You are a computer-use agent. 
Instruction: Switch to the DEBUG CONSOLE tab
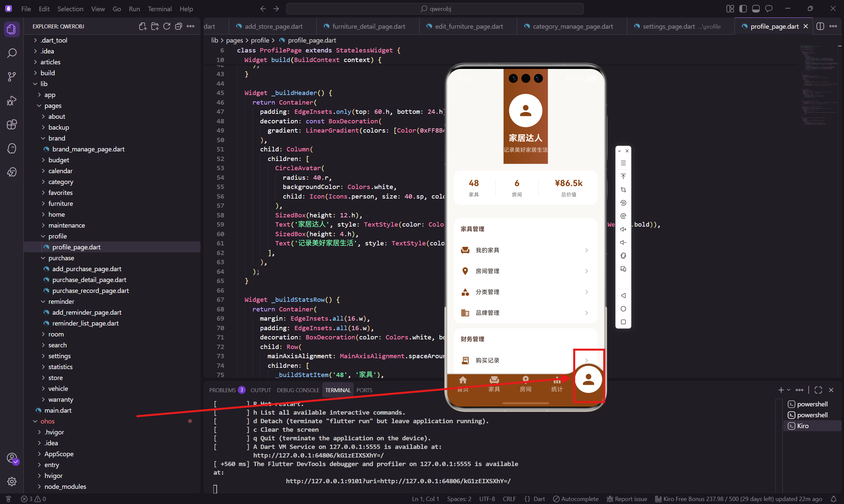click(x=298, y=390)
